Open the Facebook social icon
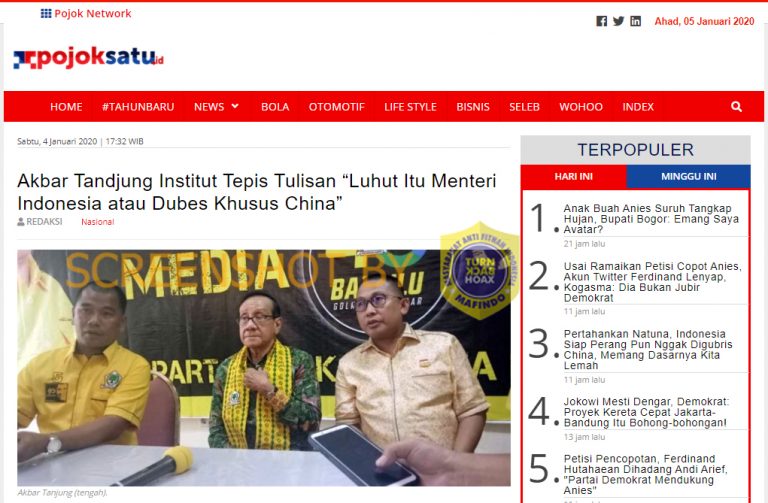The image size is (768, 503). [601, 21]
